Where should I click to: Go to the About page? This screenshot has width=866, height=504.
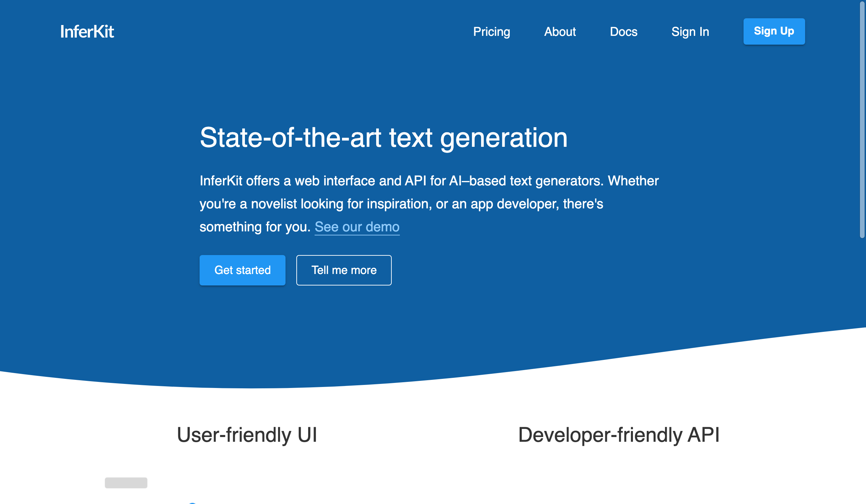coord(560,31)
